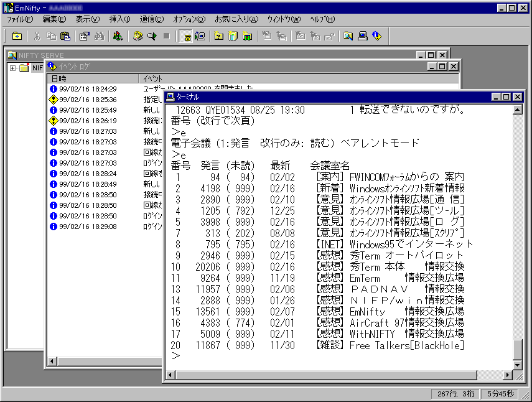Expand the NIF tree node plus box
532x402 pixels.
pyautogui.click(x=12, y=68)
